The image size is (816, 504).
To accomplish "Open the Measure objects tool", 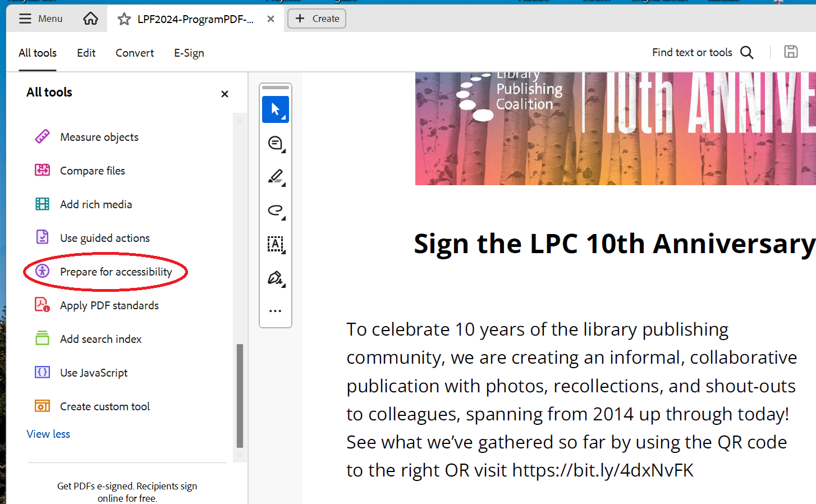I will pyautogui.click(x=99, y=136).
